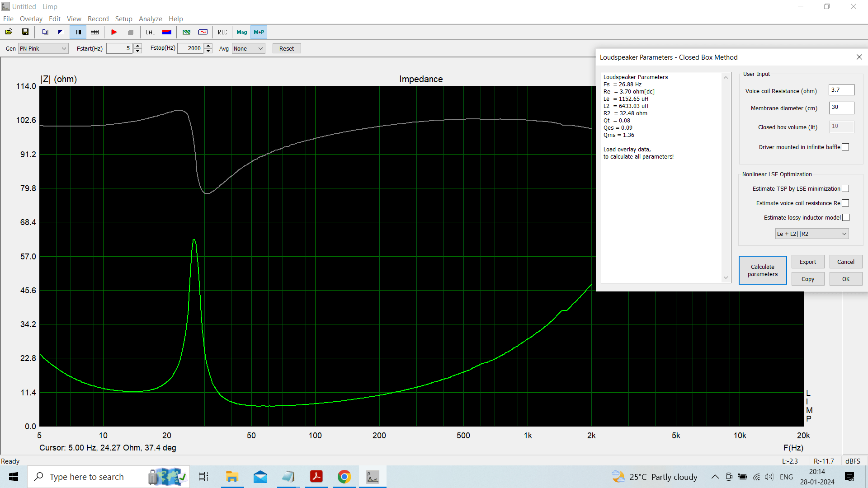Start recording with the red play icon

[x=114, y=32]
